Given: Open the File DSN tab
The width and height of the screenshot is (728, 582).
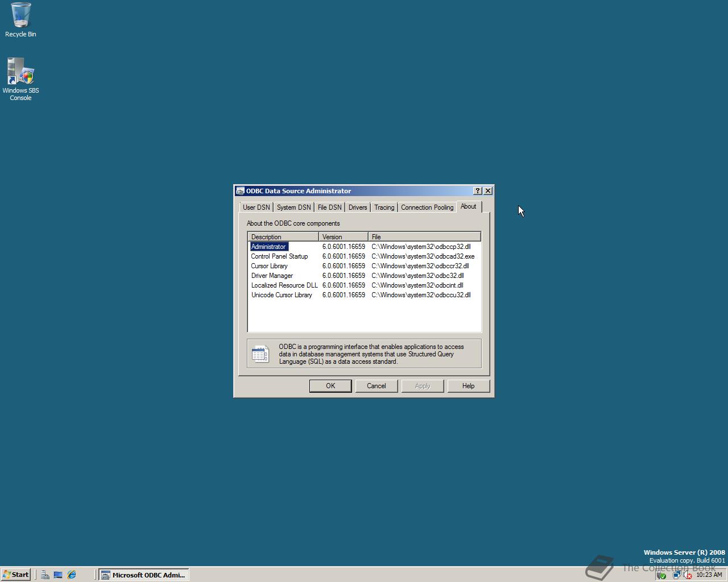Looking at the screenshot, I should pyautogui.click(x=330, y=207).
